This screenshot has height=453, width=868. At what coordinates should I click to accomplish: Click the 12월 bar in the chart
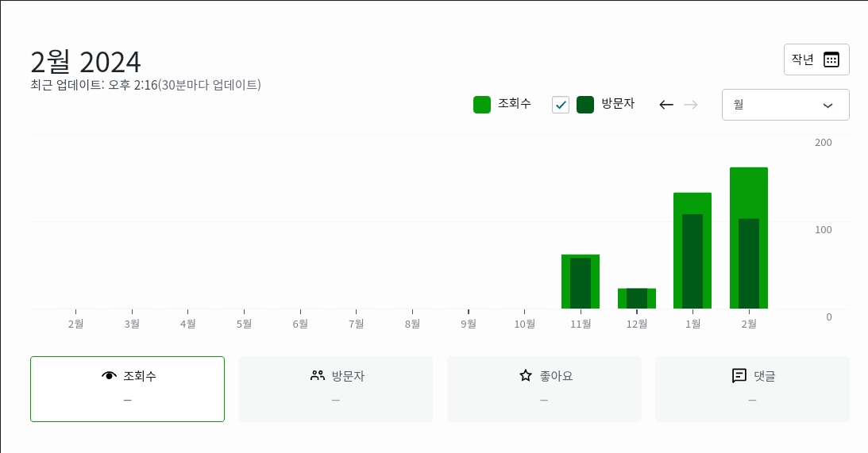637,298
